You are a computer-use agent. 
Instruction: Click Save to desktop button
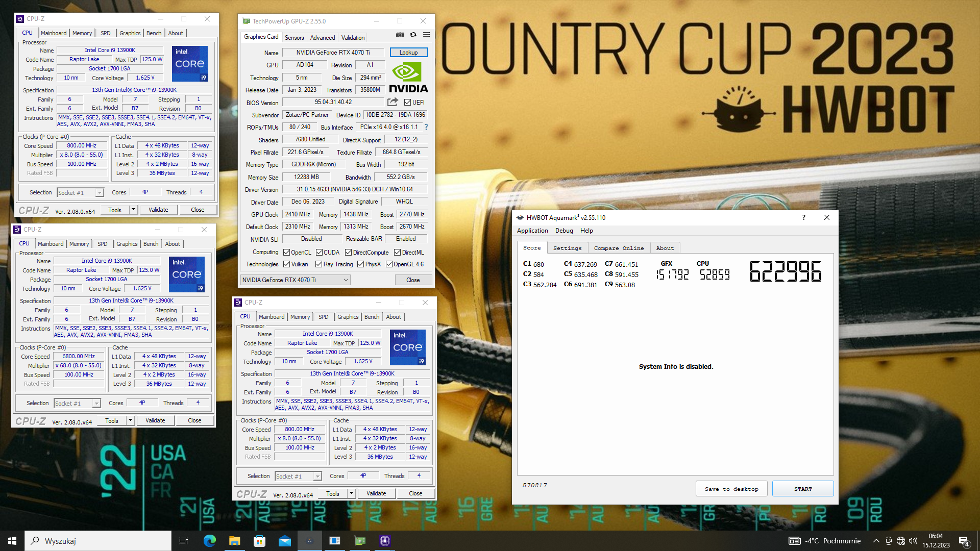731,489
